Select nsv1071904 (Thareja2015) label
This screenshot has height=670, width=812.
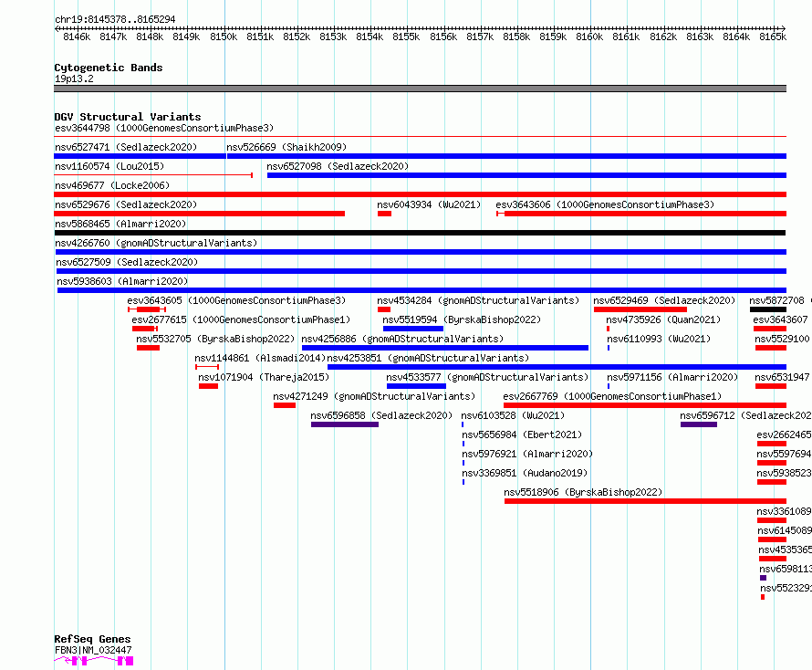tap(264, 377)
